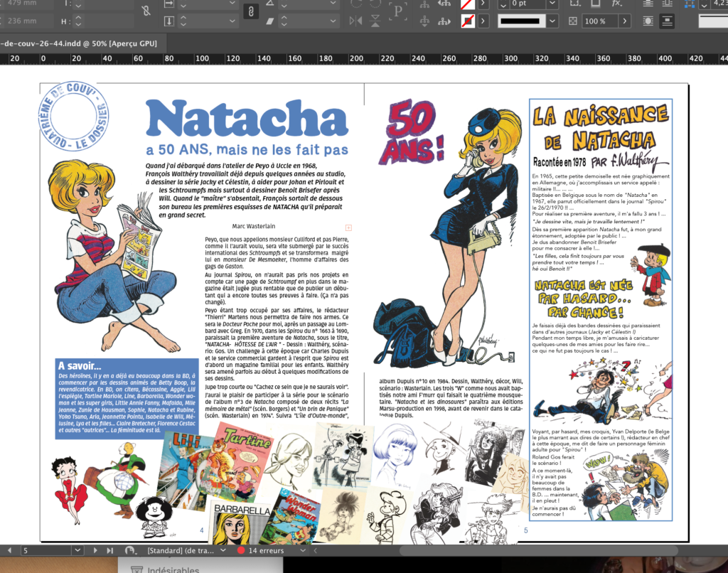
Task: Click the large Natacha headline
Action: click(247, 119)
